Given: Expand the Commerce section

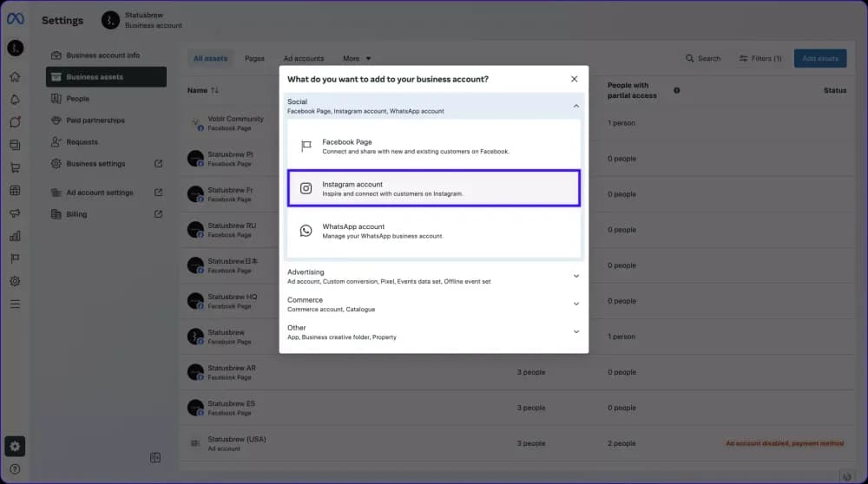Looking at the screenshot, I should pos(575,304).
